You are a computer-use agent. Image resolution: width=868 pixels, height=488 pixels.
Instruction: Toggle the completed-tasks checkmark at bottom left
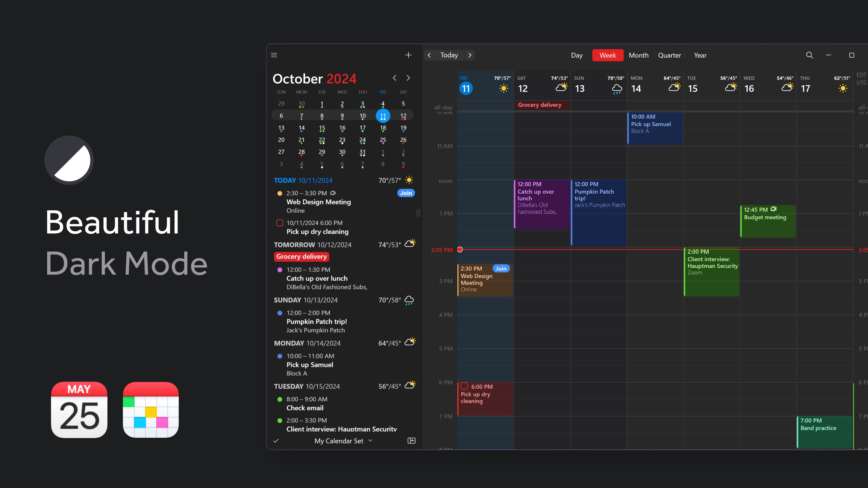click(276, 441)
